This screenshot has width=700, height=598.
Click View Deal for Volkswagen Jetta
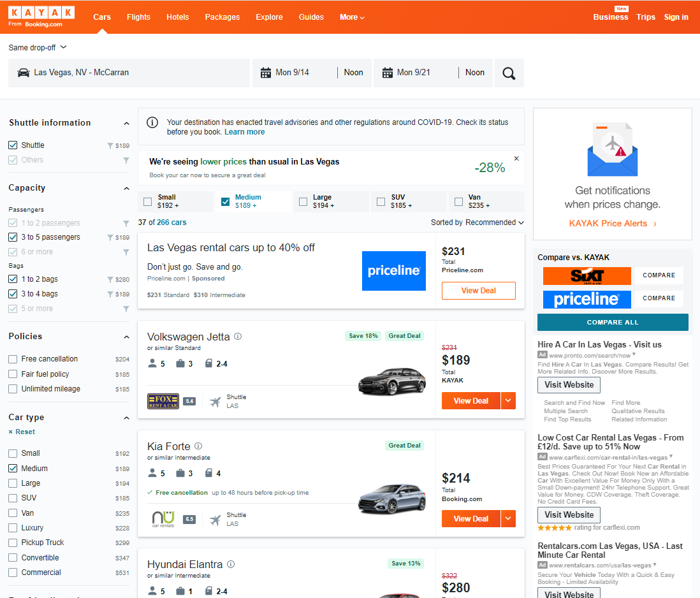point(471,401)
